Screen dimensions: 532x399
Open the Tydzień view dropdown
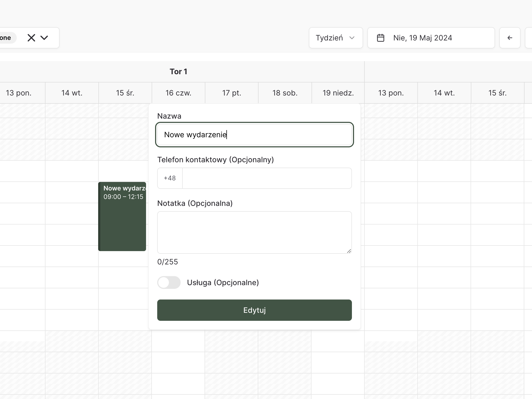tap(336, 38)
